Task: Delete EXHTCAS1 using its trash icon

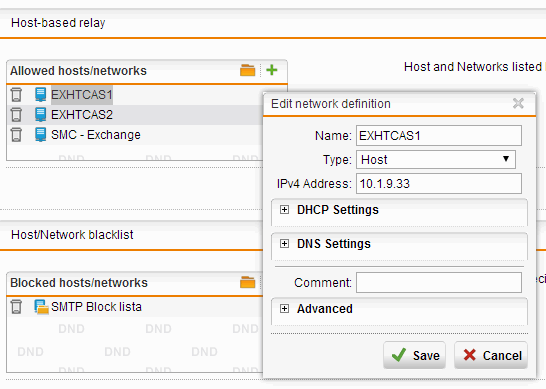Action: (16, 95)
